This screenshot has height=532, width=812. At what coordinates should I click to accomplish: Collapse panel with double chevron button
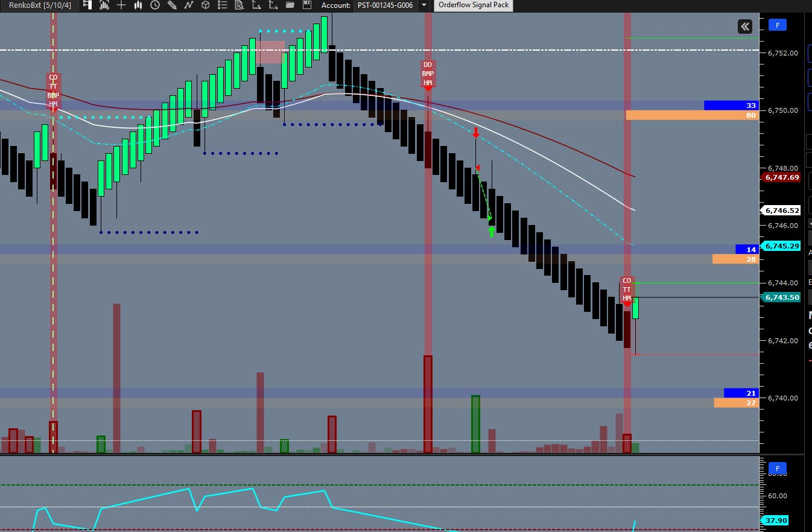pyautogui.click(x=744, y=26)
